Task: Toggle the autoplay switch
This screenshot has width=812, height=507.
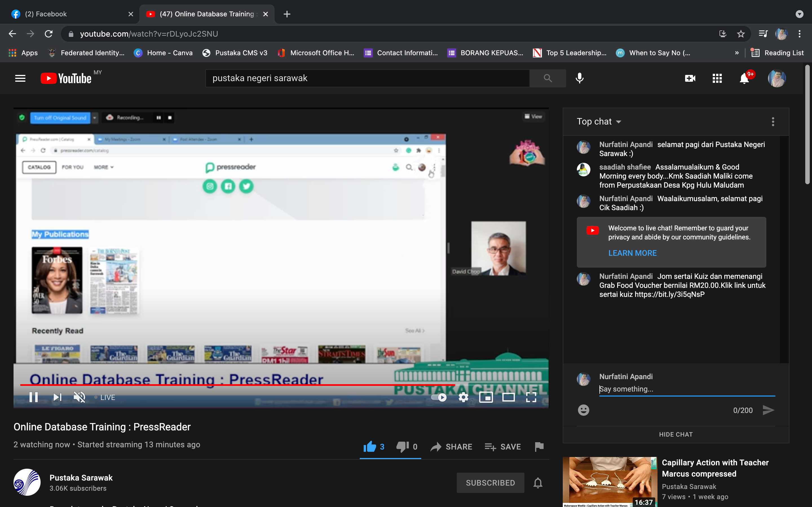Action: coord(438,397)
